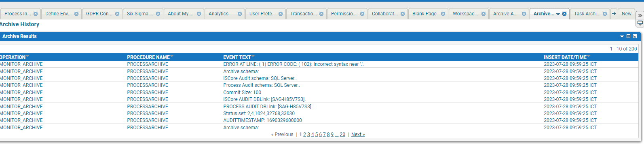Viewport: 644px width, 147px height.
Task: Select the ERROR AT LINE event text
Action: [x=293, y=64]
